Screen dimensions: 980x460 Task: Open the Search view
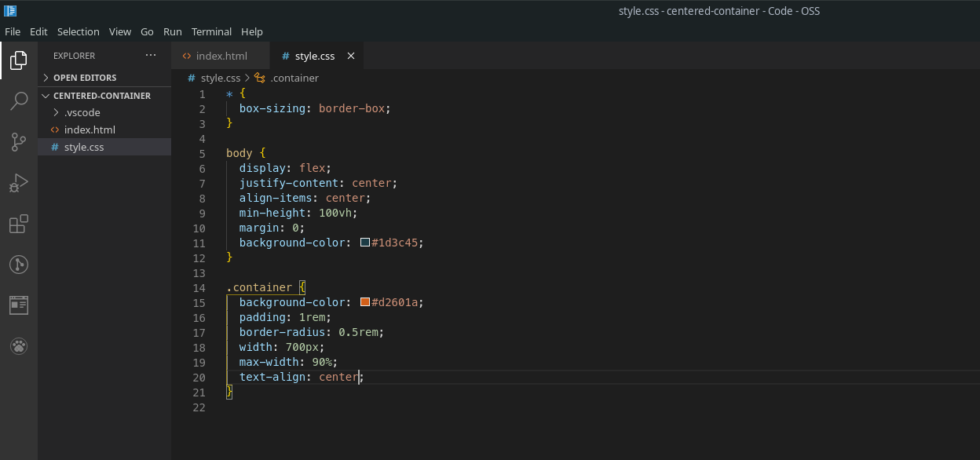[18, 101]
